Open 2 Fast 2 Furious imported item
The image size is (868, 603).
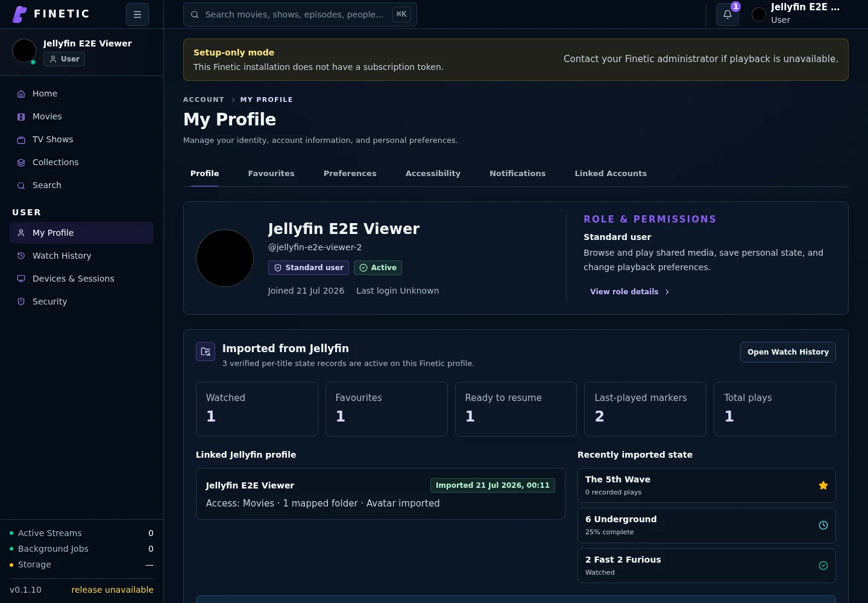tap(706, 566)
